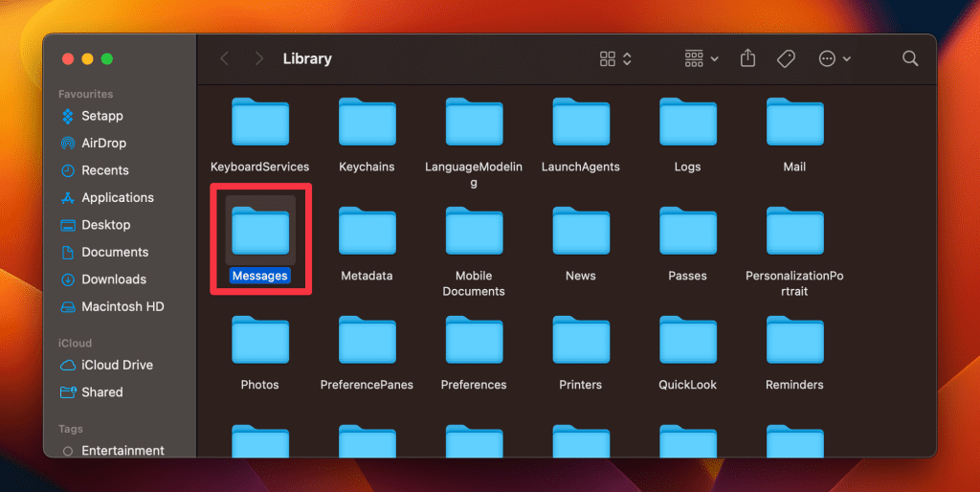The width and height of the screenshot is (980, 492).
Task: Open the LanguageModeling folder
Action: [x=474, y=123]
